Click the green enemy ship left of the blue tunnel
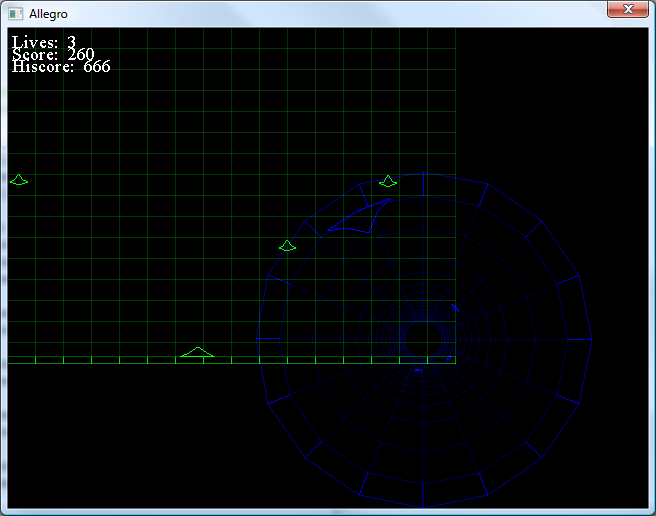Image resolution: width=656 pixels, height=516 pixels. coord(288,246)
